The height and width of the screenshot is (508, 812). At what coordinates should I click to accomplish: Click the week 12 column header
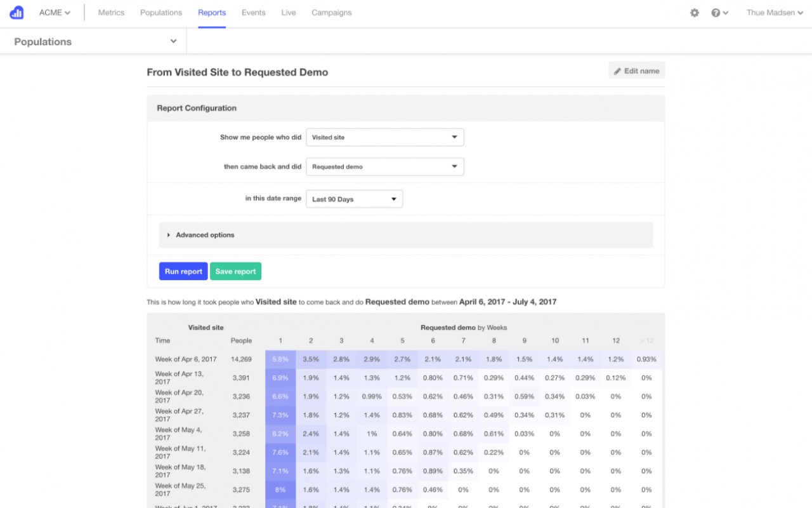tap(616, 340)
